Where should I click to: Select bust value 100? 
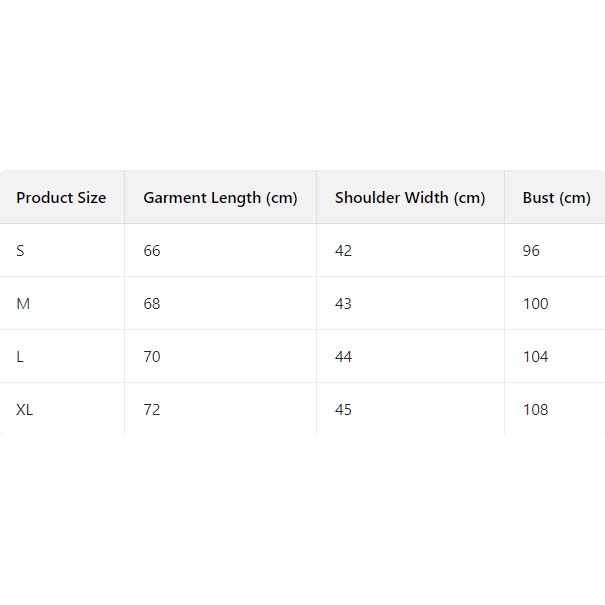(536, 304)
